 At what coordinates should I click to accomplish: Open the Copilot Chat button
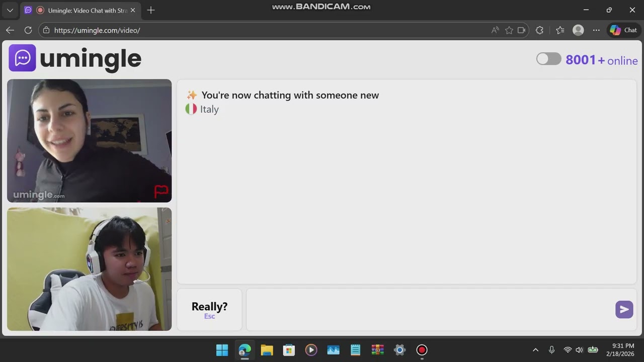623,30
